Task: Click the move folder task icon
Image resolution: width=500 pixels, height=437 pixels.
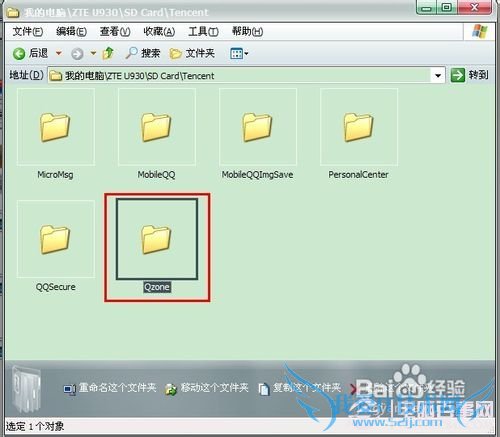Action: point(171,389)
